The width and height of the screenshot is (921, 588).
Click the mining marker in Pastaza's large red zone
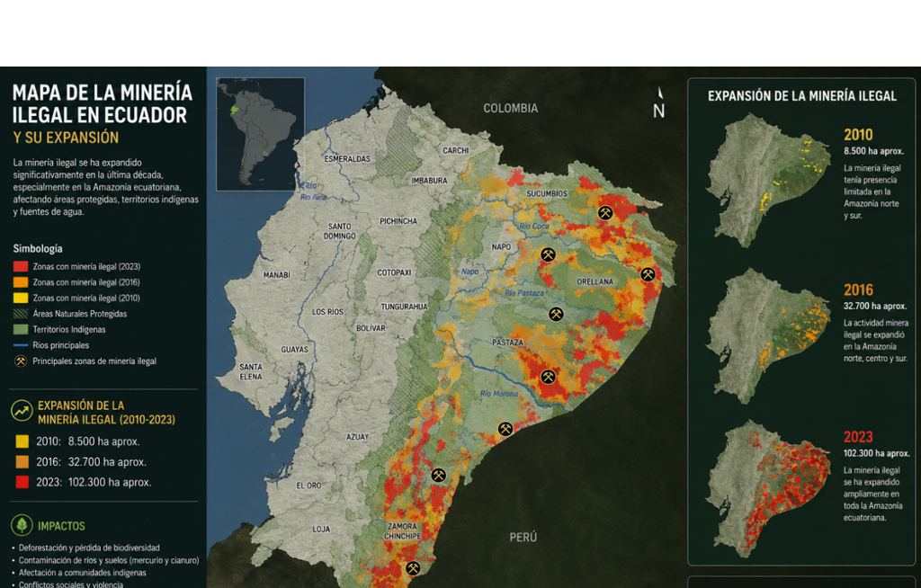(x=548, y=377)
